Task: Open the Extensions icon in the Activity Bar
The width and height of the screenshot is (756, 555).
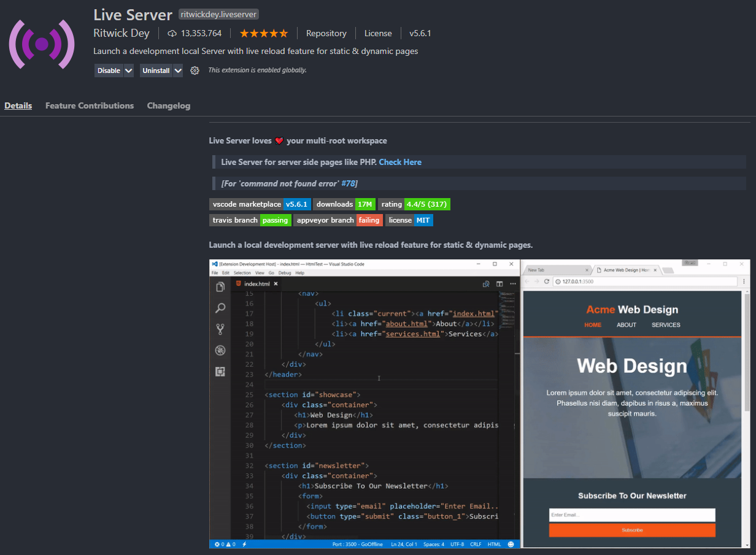Action: click(x=221, y=372)
